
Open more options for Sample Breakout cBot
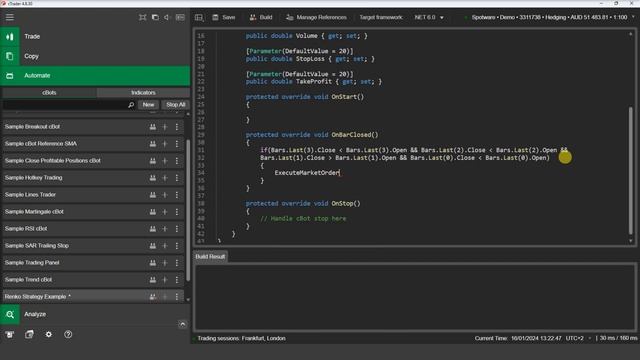click(177, 127)
